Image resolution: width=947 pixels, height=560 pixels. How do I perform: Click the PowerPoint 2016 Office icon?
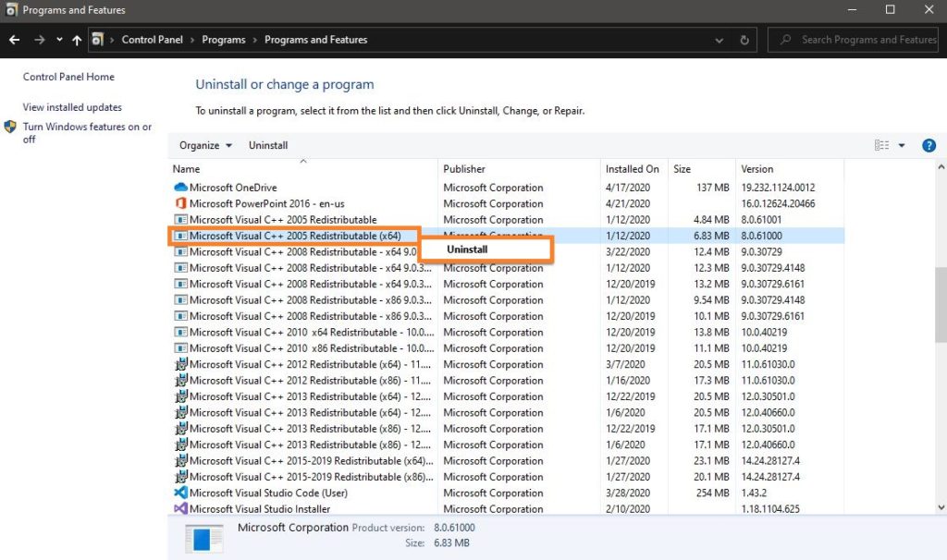click(180, 203)
